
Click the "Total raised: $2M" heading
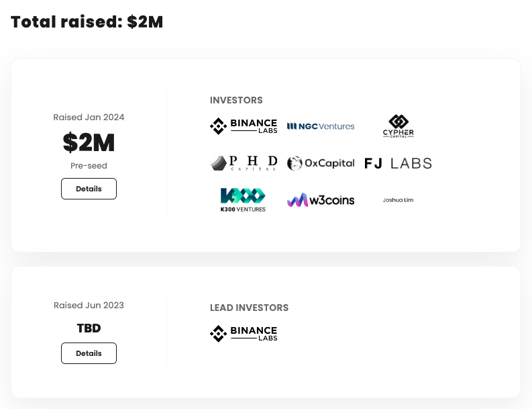pos(87,21)
